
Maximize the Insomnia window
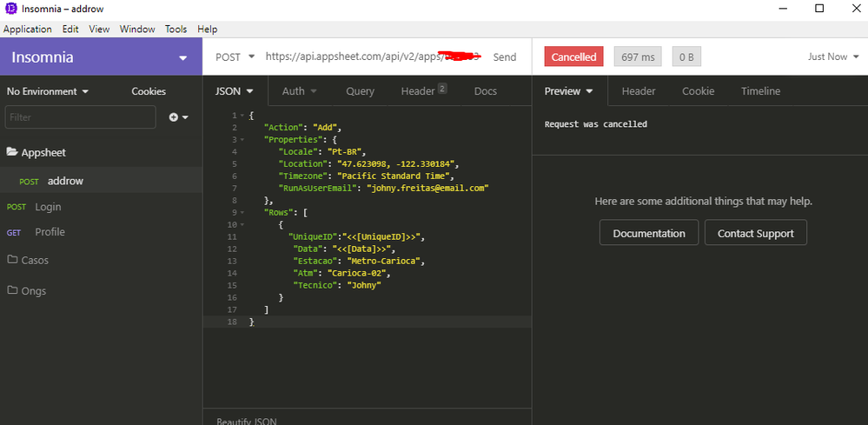[819, 9]
